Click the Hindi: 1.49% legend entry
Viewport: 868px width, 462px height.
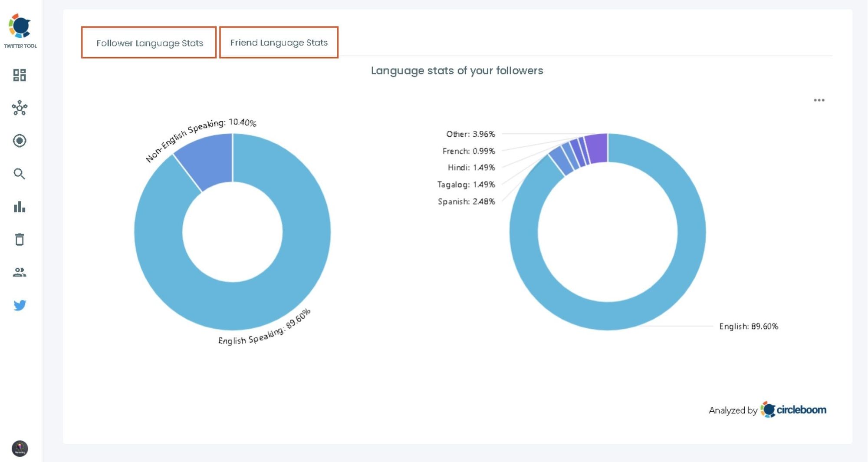tap(471, 168)
